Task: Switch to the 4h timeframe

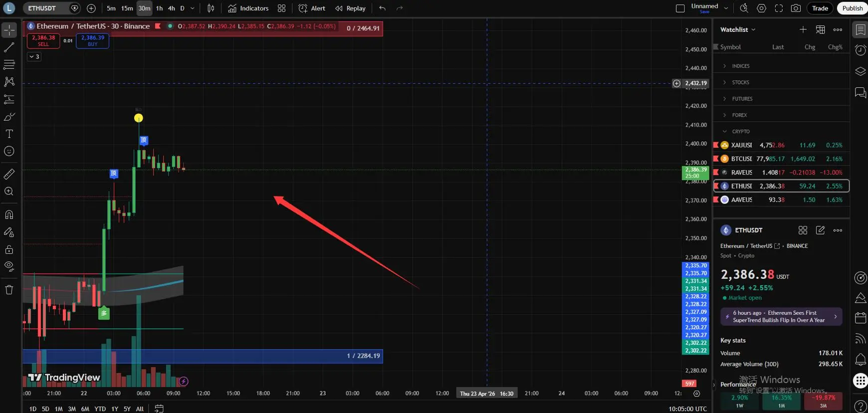Action: coord(171,8)
